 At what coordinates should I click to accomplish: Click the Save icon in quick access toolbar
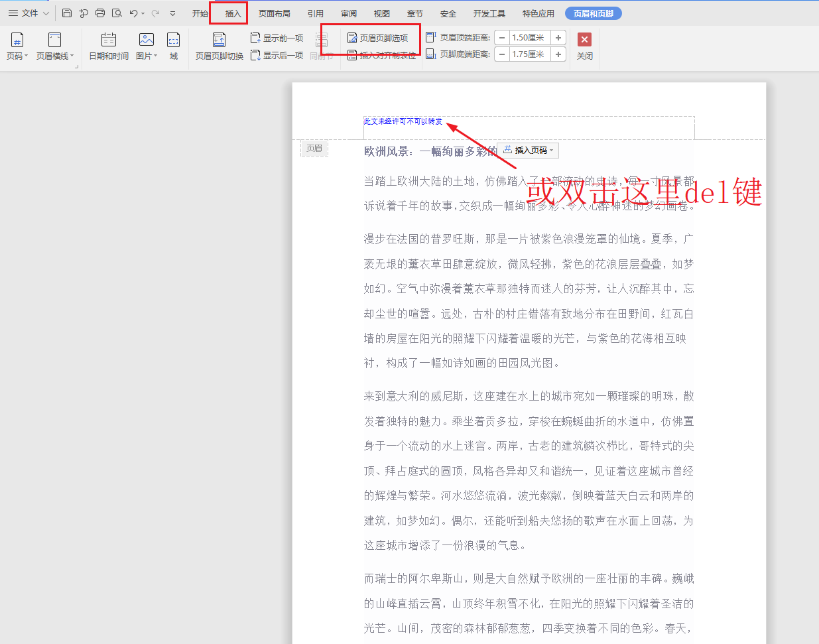(67, 13)
